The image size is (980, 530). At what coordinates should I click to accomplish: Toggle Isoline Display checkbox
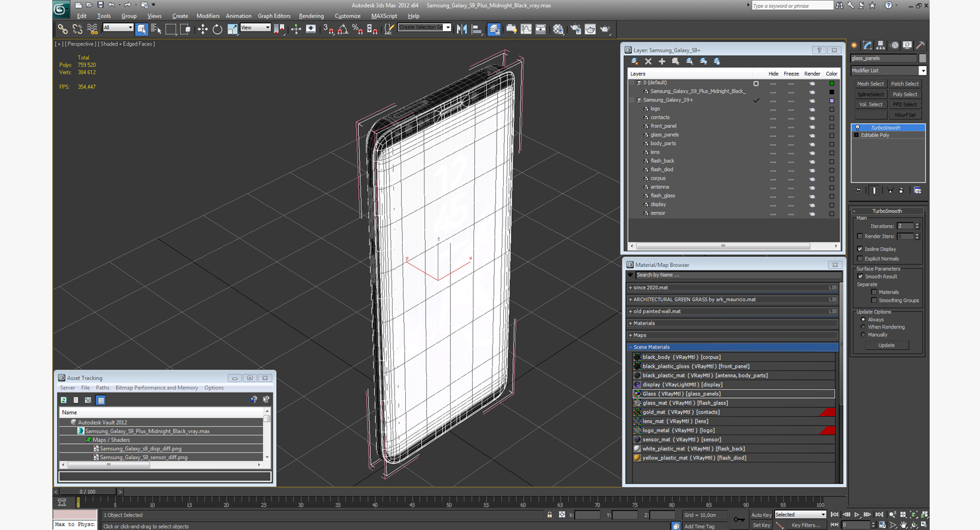(859, 249)
